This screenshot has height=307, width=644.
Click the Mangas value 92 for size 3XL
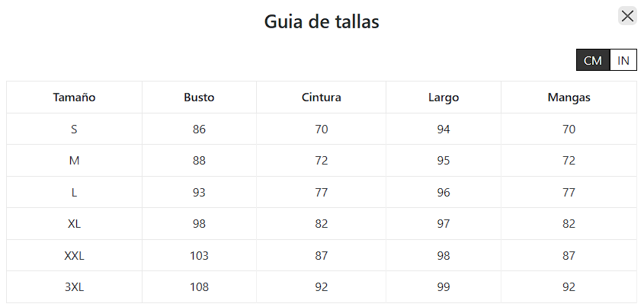[x=569, y=287]
